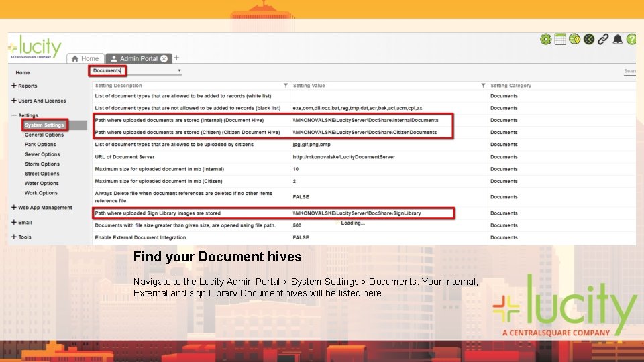The width and height of the screenshot is (644, 362).
Task: Expand the Reports section
Action: coord(14,86)
